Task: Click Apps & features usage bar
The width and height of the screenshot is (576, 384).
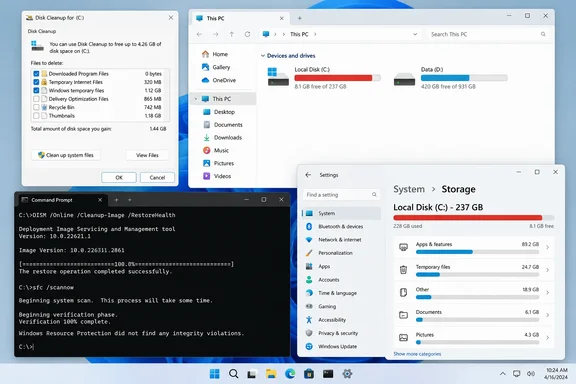Action: [477, 252]
